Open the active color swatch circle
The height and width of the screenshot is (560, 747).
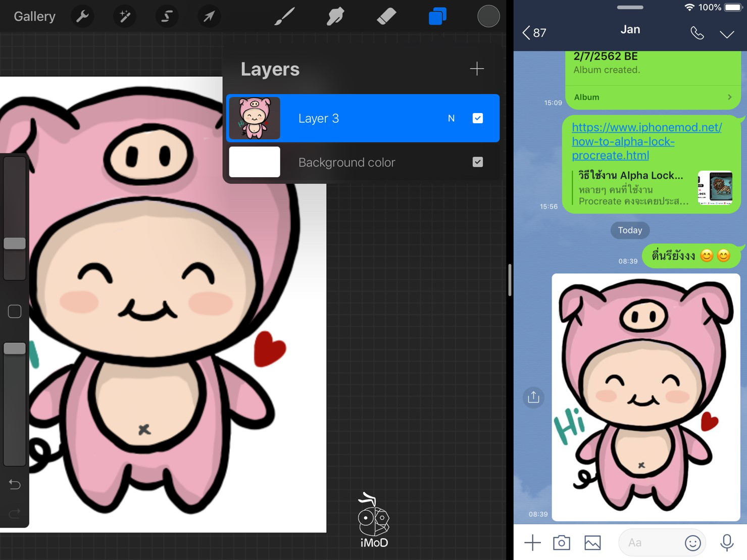click(488, 17)
